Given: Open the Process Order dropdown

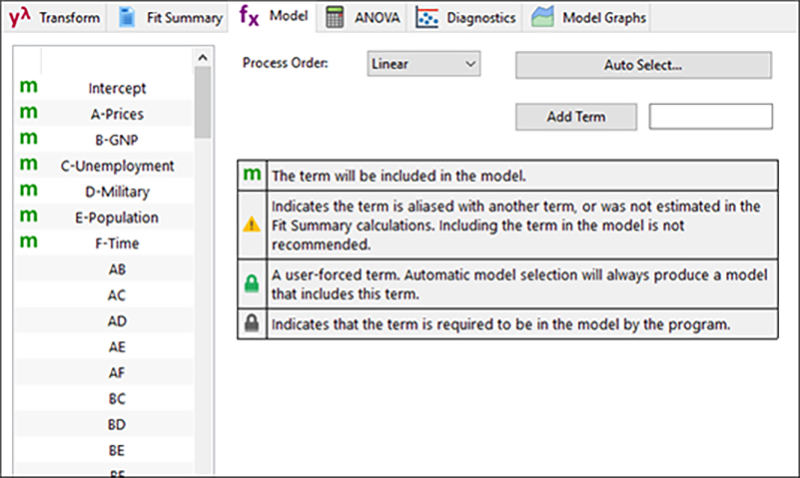Looking at the screenshot, I should [x=424, y=64].
